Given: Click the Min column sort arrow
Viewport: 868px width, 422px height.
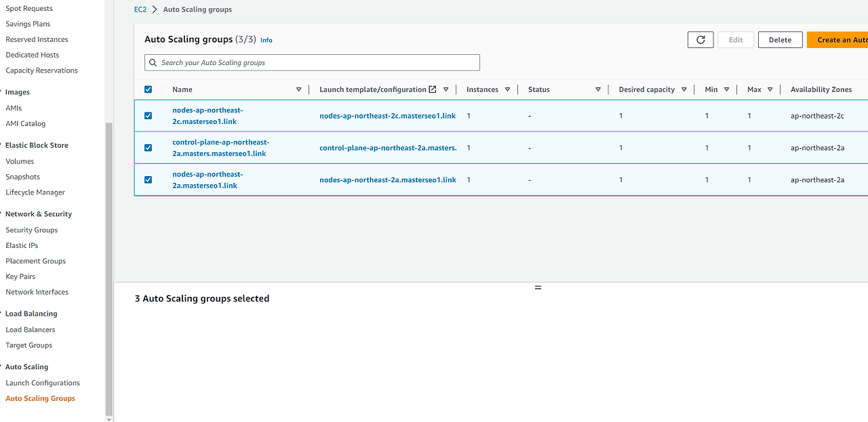Looking at the screenshot, I should point(726,89).
